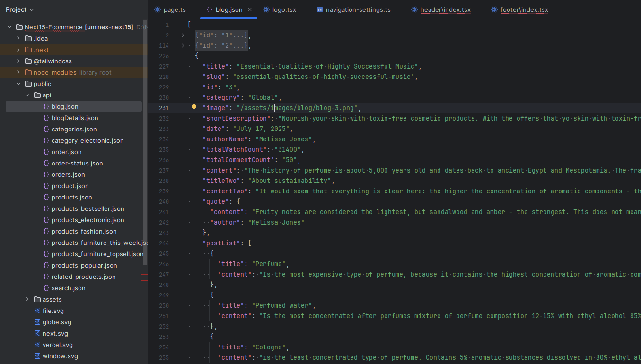Image resolution: width=641 pixels, height=364 pixels.
Task: Expand the assets folder
Action: tap(27, 300)
